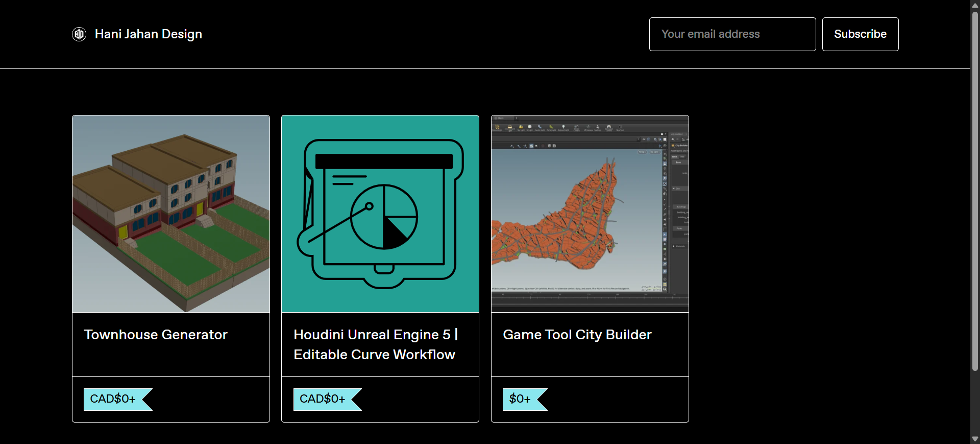Click the Subscribe button
Image resolution: width=980 pixels, height=444 pixels.
861,34
